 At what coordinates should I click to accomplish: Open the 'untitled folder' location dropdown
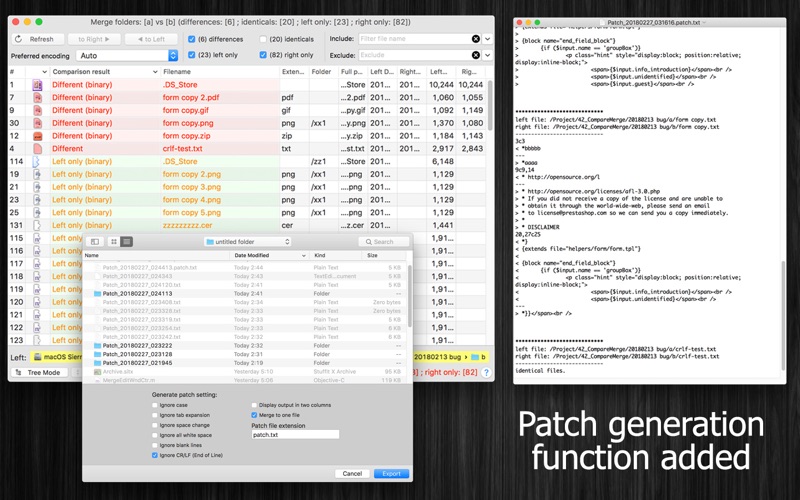tap(248, 241)
